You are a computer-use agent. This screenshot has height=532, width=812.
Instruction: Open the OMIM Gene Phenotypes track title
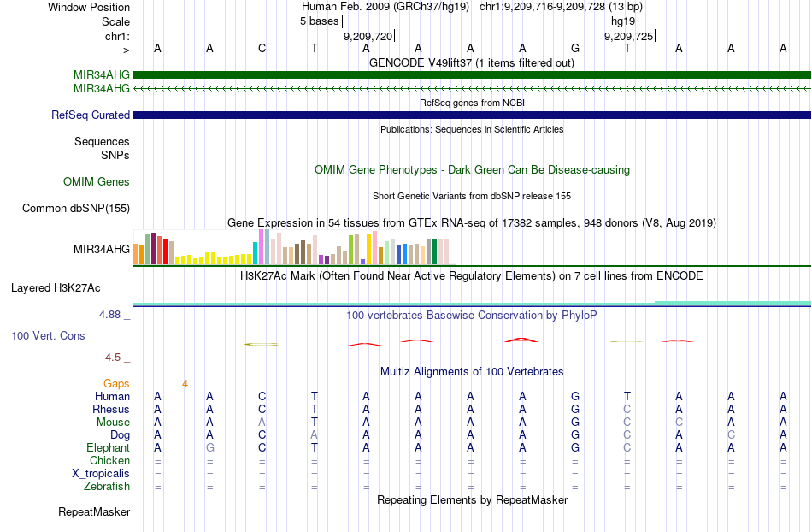click(472, 170)
